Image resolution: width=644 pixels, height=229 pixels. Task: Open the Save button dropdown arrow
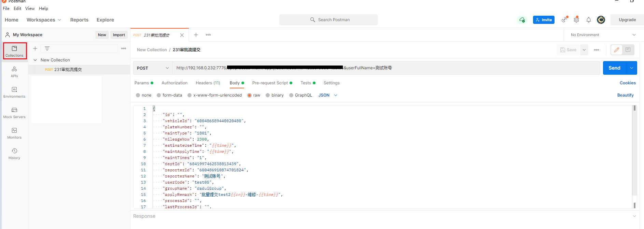[x=584, y=50]
